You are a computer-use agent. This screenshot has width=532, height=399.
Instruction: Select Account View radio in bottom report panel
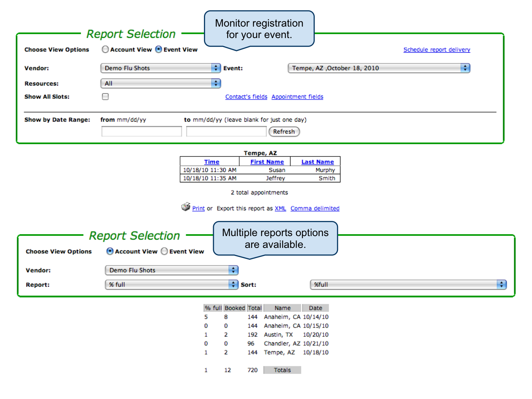(x=110, y=251)
